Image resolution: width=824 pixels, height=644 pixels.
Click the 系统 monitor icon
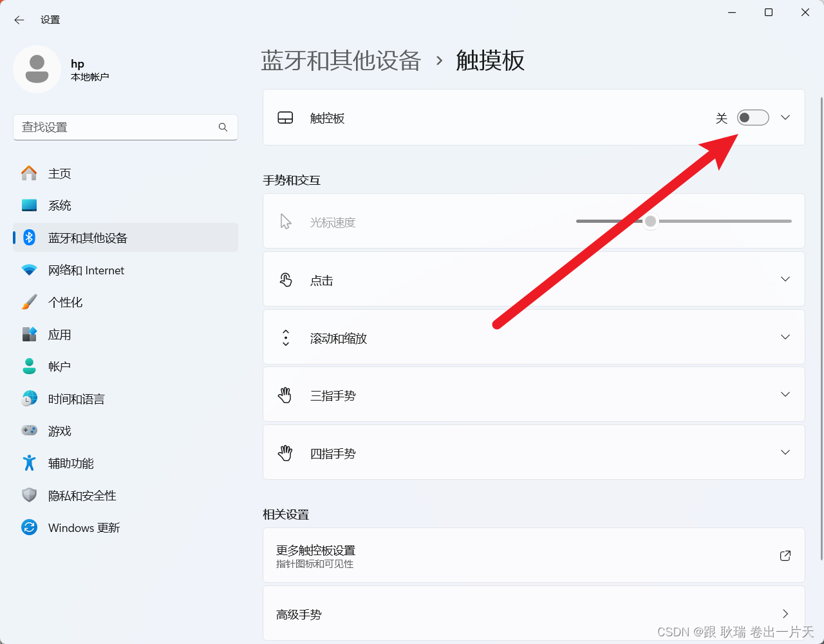pyautogui.click(x=29, y=205)
